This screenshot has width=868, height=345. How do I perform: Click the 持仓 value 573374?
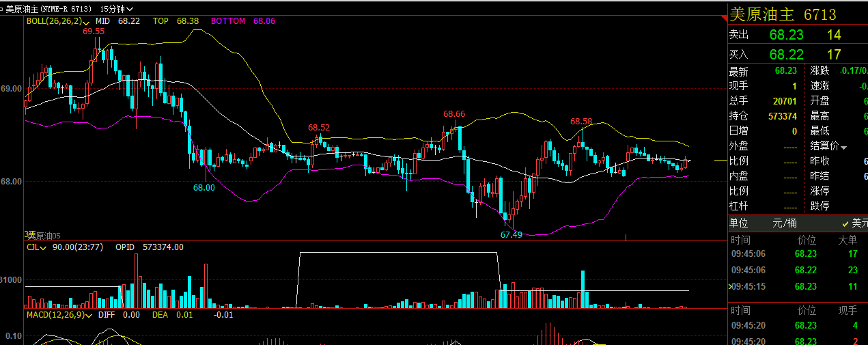[781, 116]
